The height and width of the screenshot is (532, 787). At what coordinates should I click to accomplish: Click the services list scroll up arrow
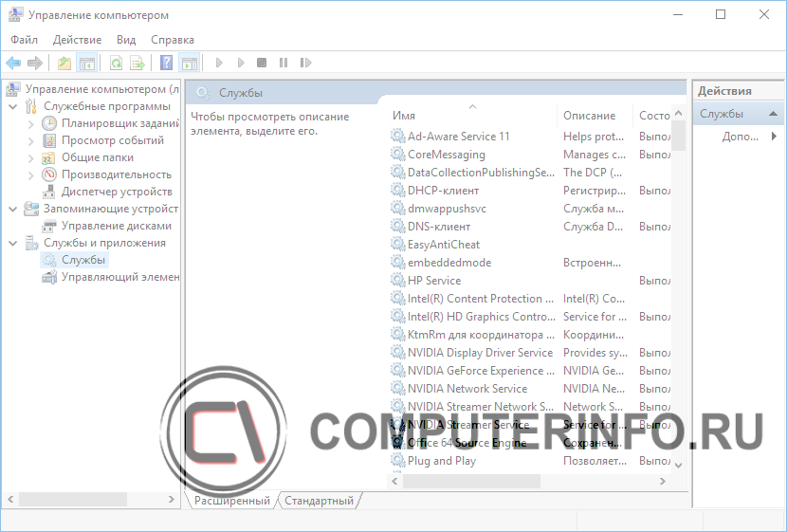pyautogui.click(x=679, y=113)
